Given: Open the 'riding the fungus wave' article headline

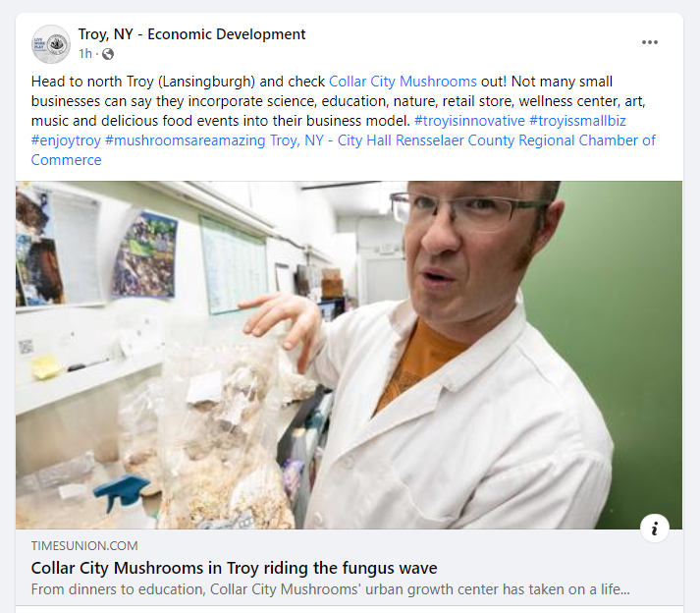Looking at the screenshot, I should [x=234, y=569].
